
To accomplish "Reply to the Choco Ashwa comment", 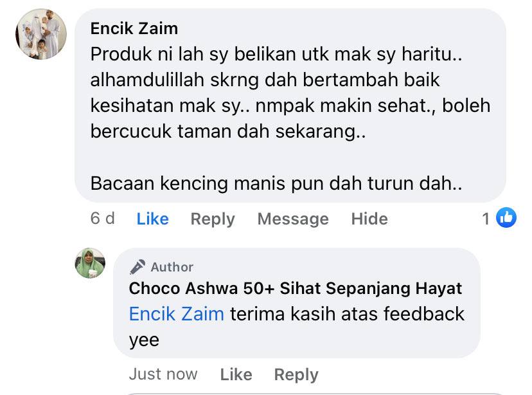I will [296, 375].
